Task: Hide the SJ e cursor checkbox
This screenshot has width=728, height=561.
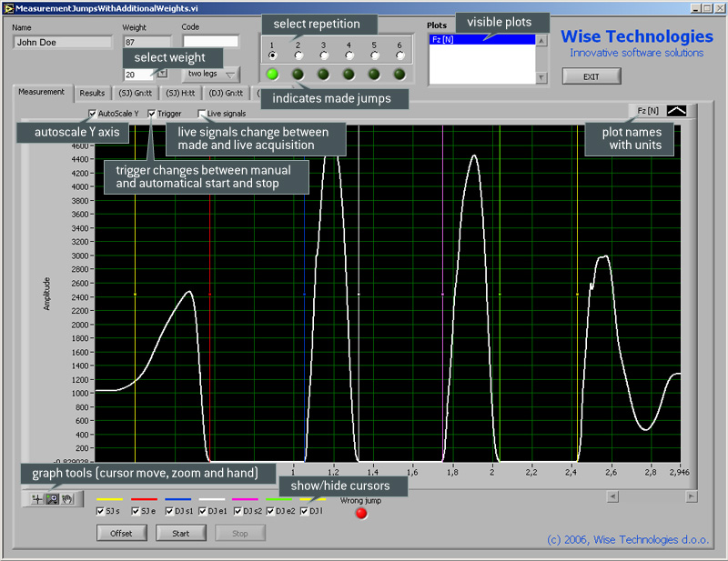Action: click(x=136, y=511)
